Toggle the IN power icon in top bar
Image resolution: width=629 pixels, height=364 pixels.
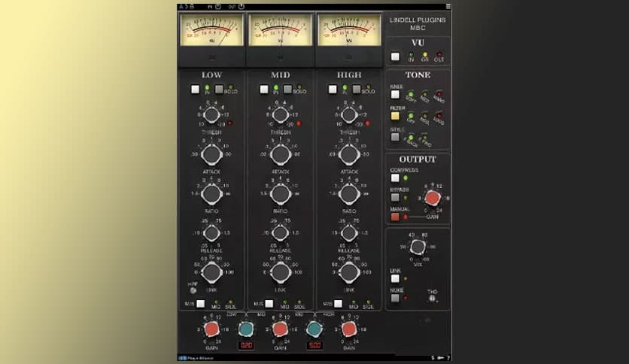click(x=218, y=7)
